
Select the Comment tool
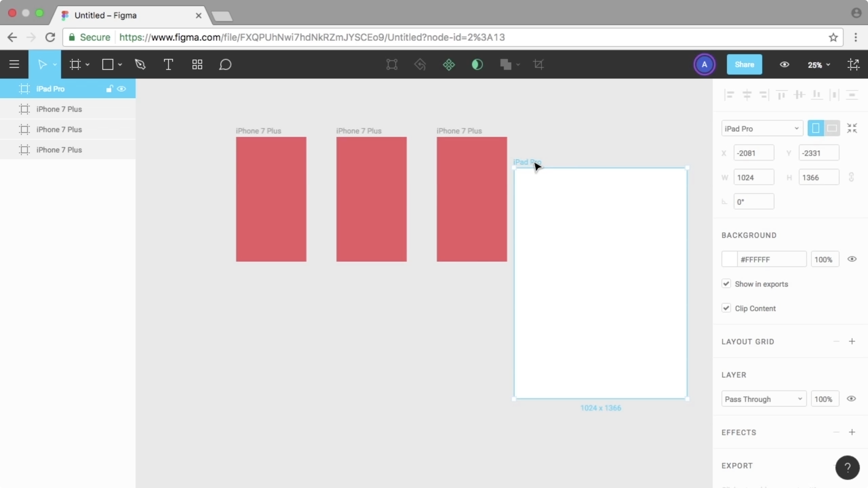coord(225,64)
